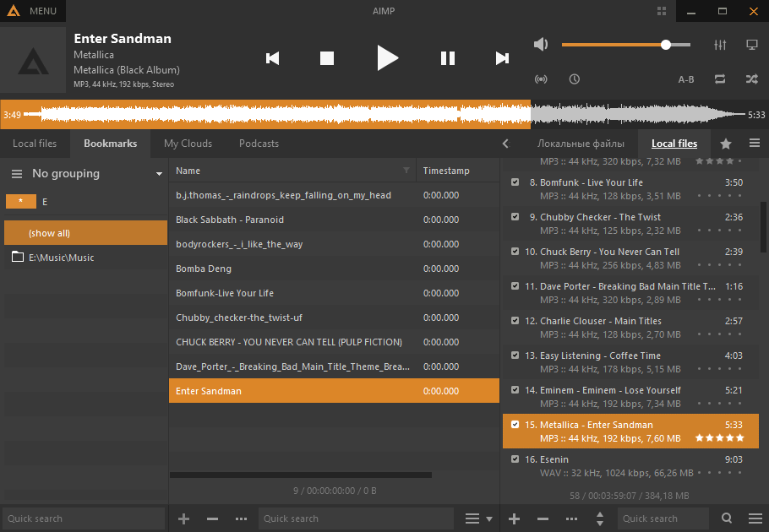The image size is (769, 532).
Task: Open the equalizer / sound effects manager
Action: [720, 45]
